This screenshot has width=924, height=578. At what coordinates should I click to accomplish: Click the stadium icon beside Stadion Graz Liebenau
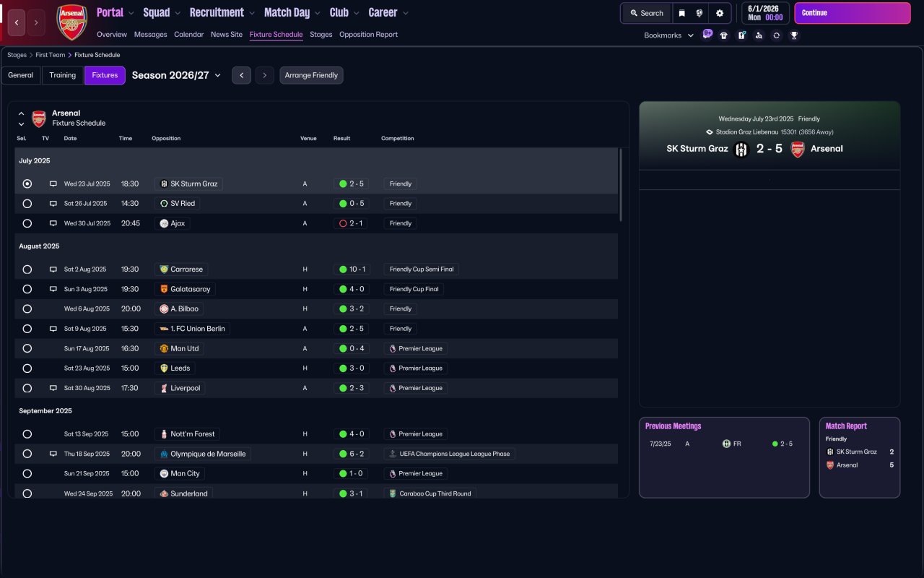(710, 132)
